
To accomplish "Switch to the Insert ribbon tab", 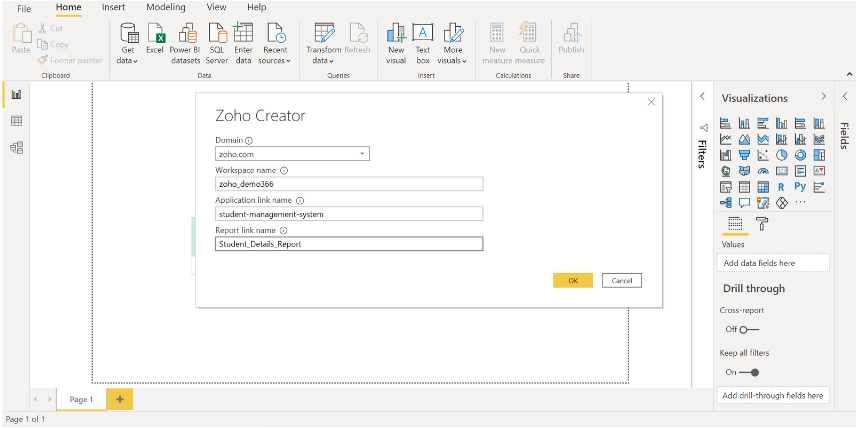I will [113, 8].
